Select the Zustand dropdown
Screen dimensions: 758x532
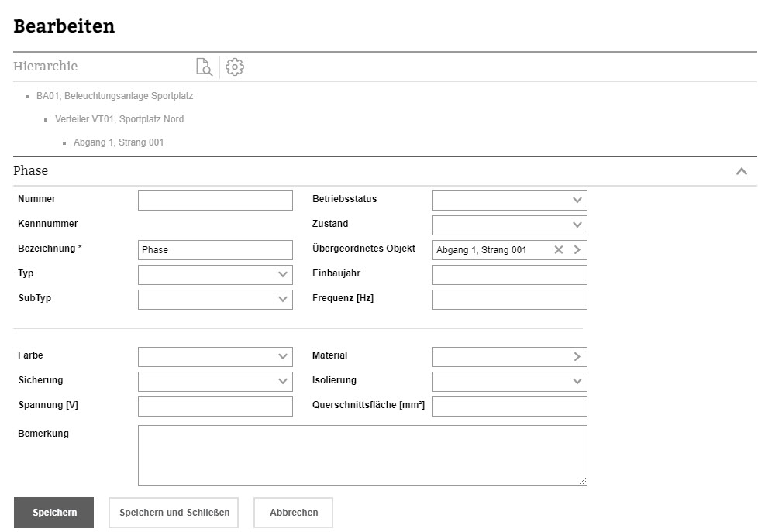(x=510, y=225)
